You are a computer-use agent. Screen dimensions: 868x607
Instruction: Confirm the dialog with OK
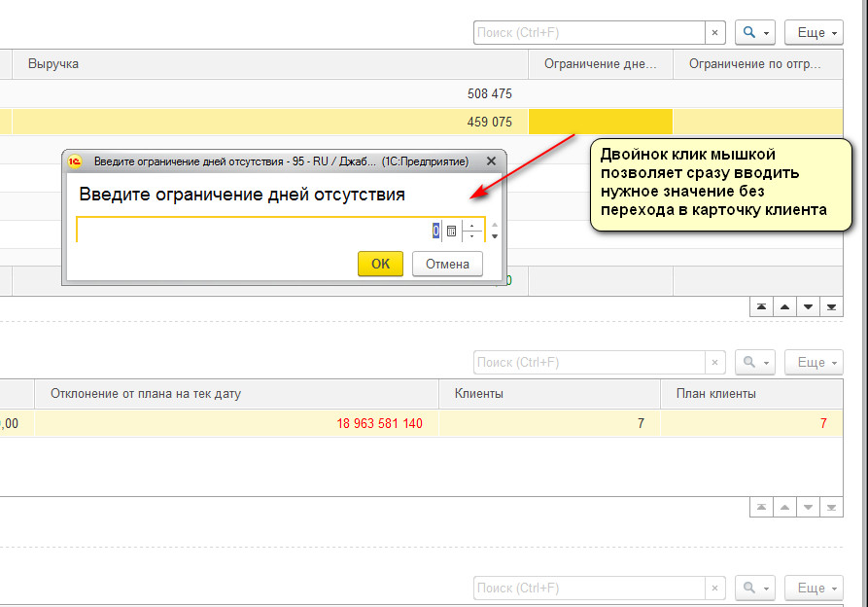coord(380,264)
